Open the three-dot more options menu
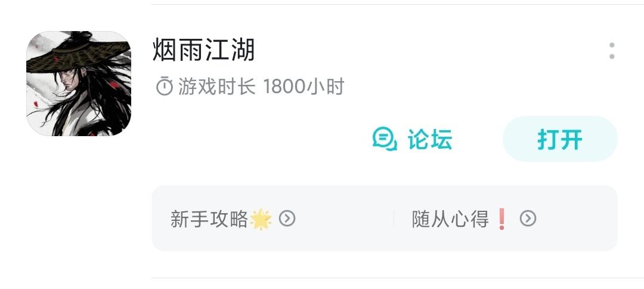644x289 pixels. coord(612,51)
